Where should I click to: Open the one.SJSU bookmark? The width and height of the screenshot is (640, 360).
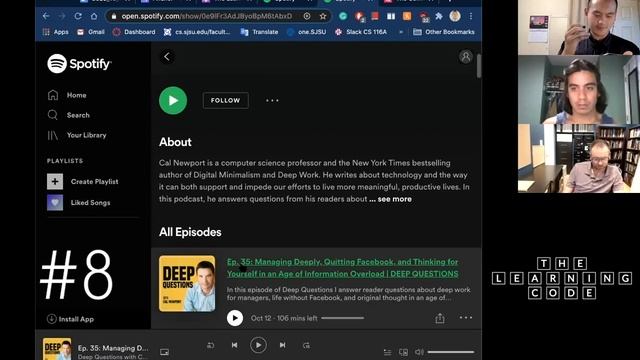click(x=306, y=32)
